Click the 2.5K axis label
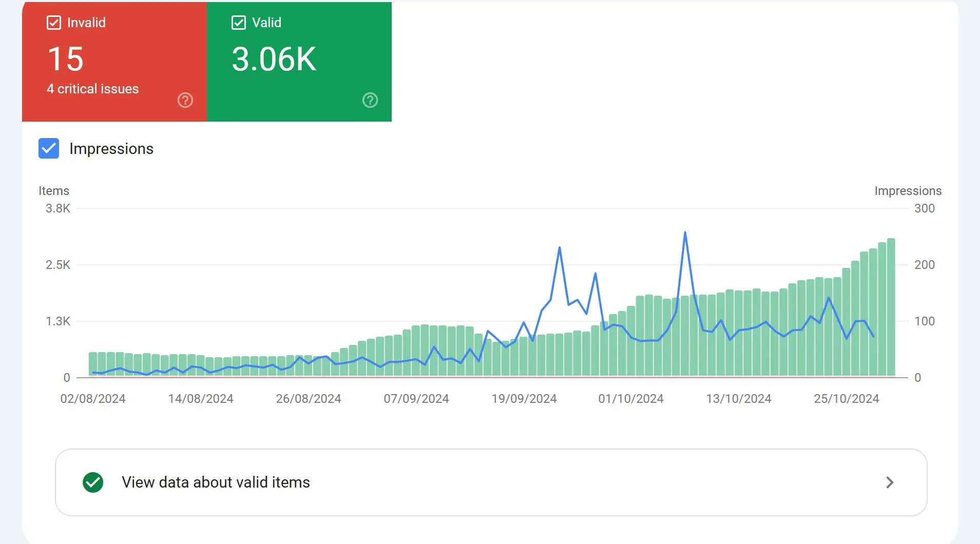 58,265
